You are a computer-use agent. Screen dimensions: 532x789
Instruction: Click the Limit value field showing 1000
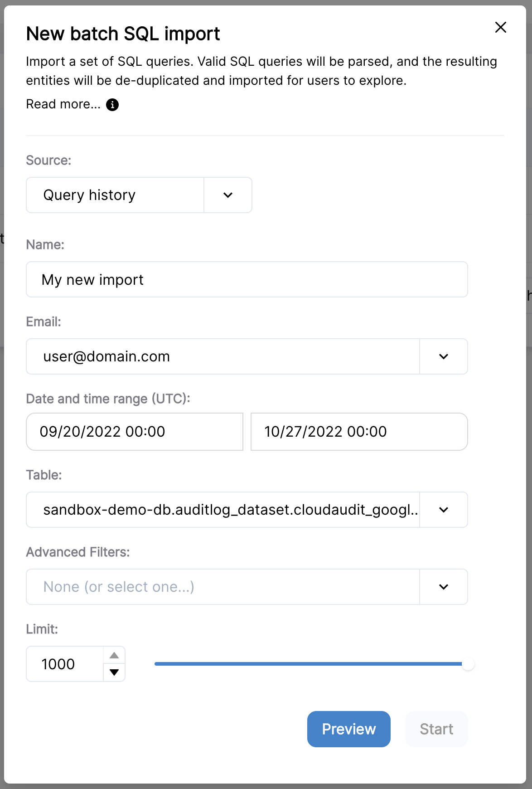65,664
